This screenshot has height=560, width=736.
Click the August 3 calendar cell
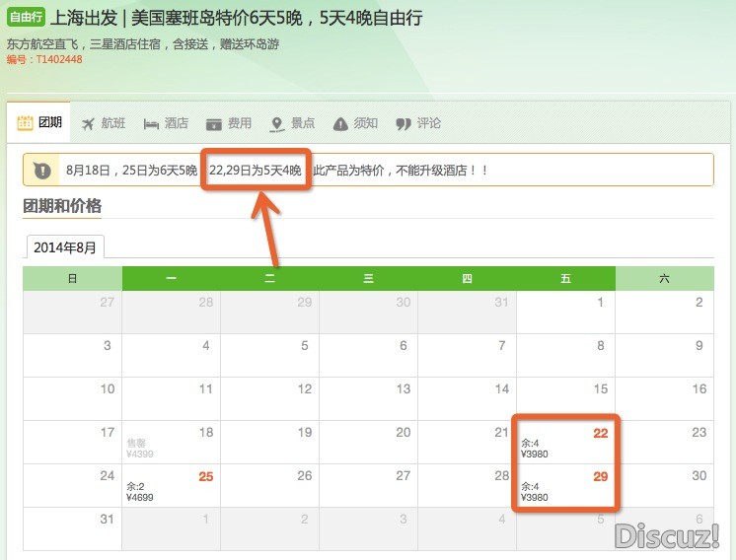click(x=72, y=356)
